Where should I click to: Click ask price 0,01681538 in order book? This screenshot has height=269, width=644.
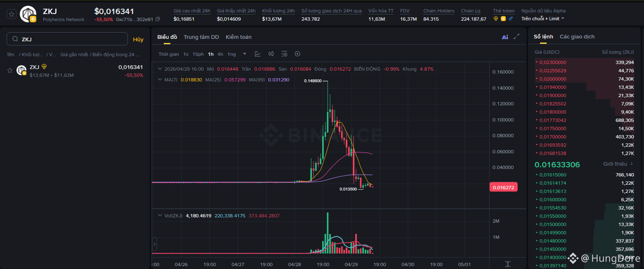(553, 153)
